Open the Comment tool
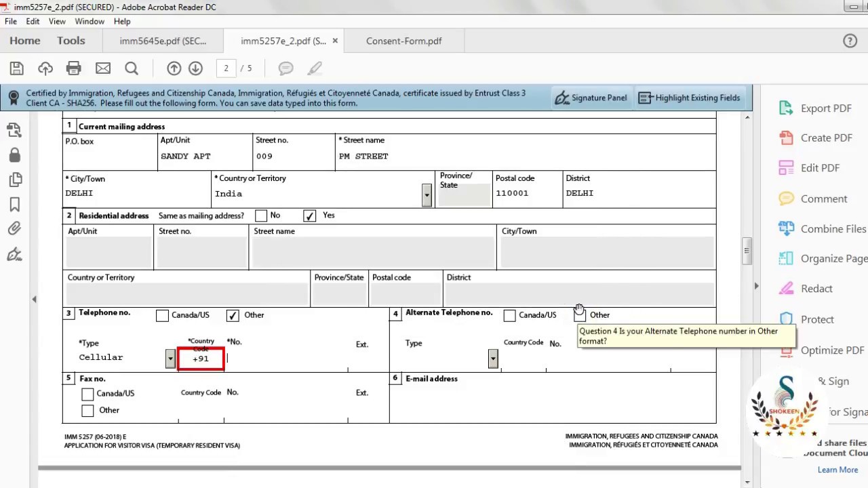 [x=813, y=199]
